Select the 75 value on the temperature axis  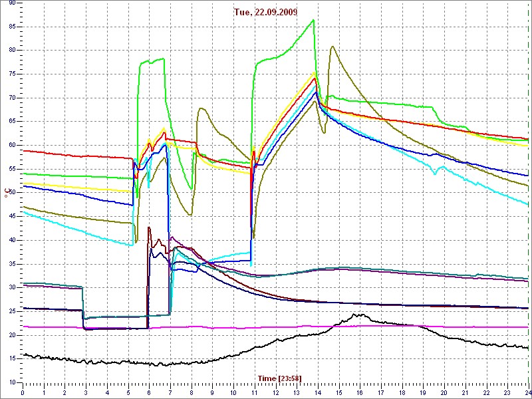(11, 74)
